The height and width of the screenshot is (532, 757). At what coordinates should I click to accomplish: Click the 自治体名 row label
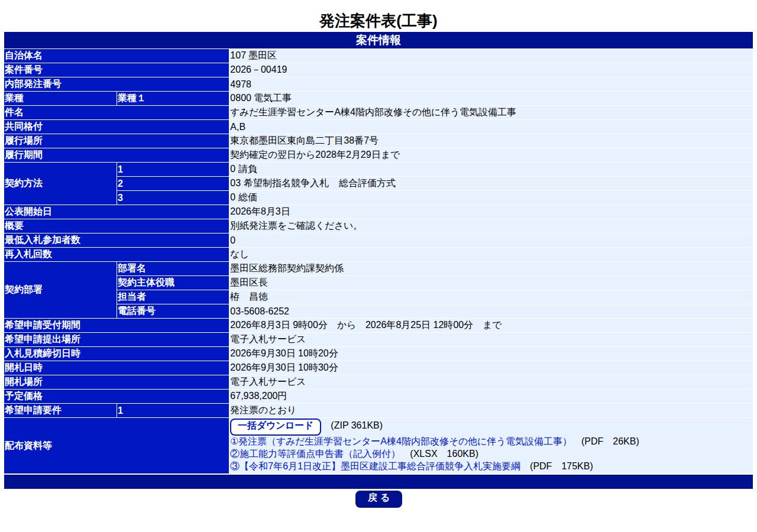click(117, 56)
